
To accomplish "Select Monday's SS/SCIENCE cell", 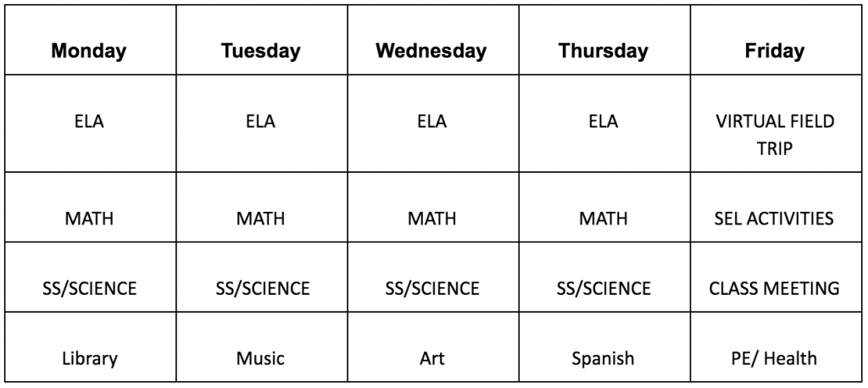I will (x=90, y=277).
